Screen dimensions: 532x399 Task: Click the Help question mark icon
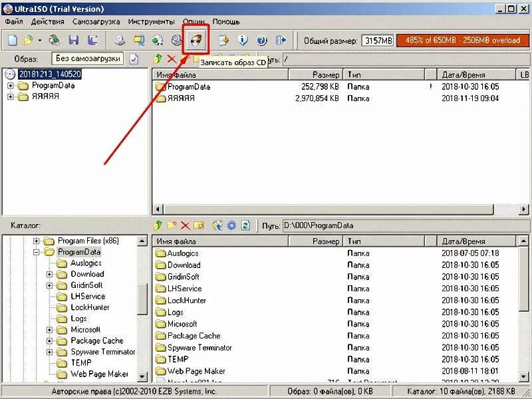261,40
